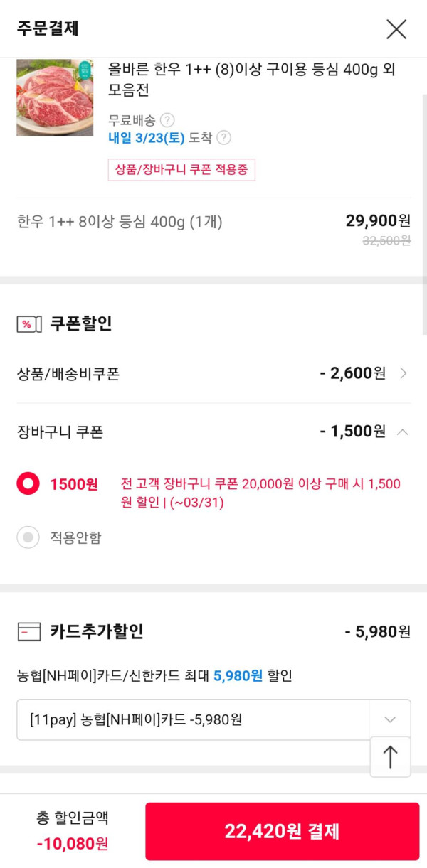Tap the 전 고객 장바구니 쿠폰 description
The image size is (427, 868).
pos(260,493)
